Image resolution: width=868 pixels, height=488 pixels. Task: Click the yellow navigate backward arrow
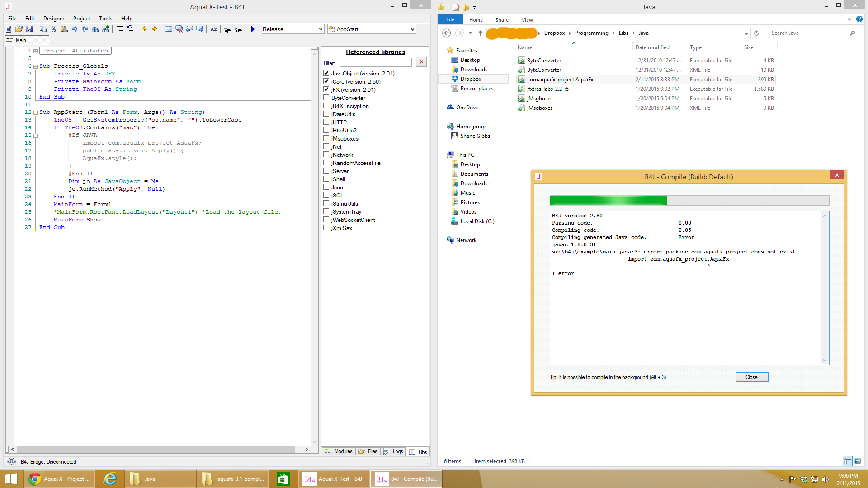point(144,29)
